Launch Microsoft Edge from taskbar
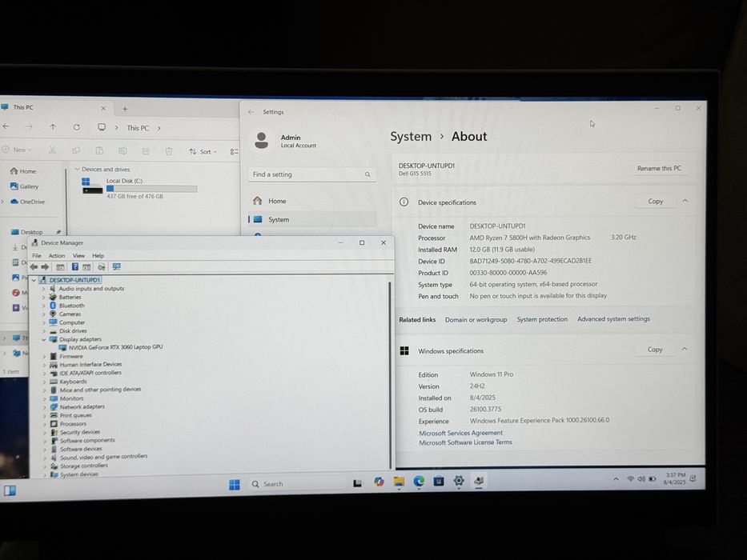This screenshot has height=560, width=747. pyautogui.click(x=419, y=482)
